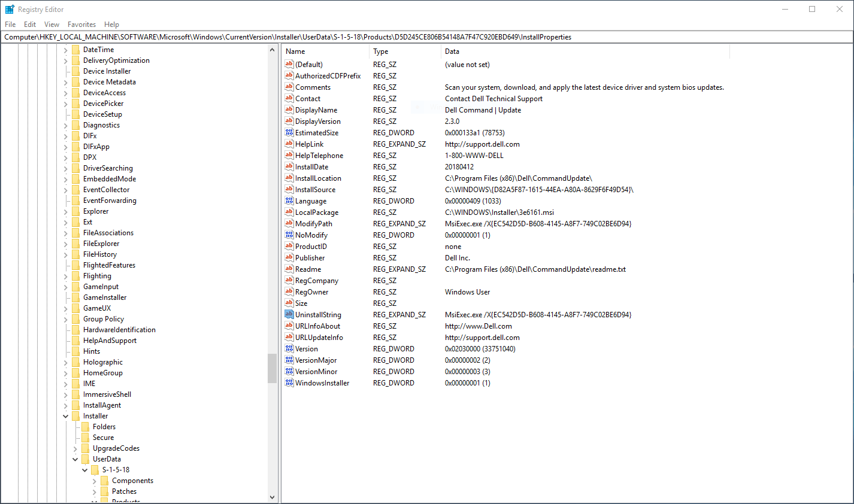
Task: Collapse the Installer tree node
Action: (x=66, y=416)
